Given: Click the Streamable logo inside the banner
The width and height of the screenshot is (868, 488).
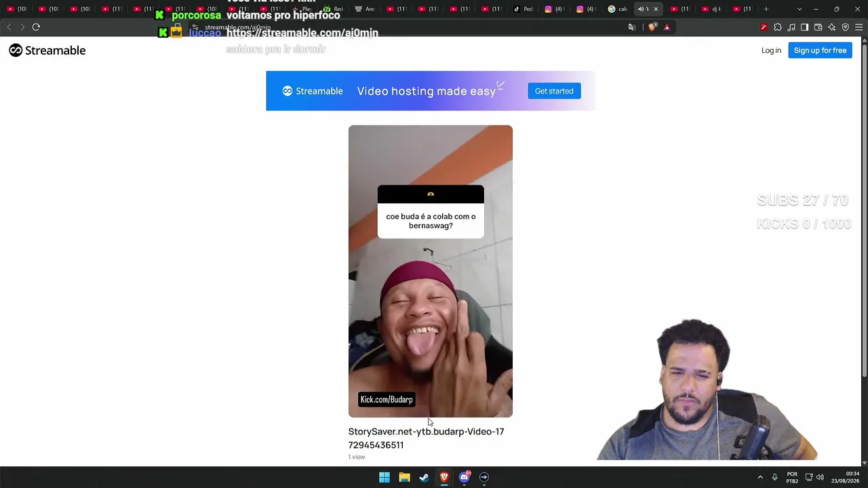Looking at the screenshot, I should click(313, 91).
